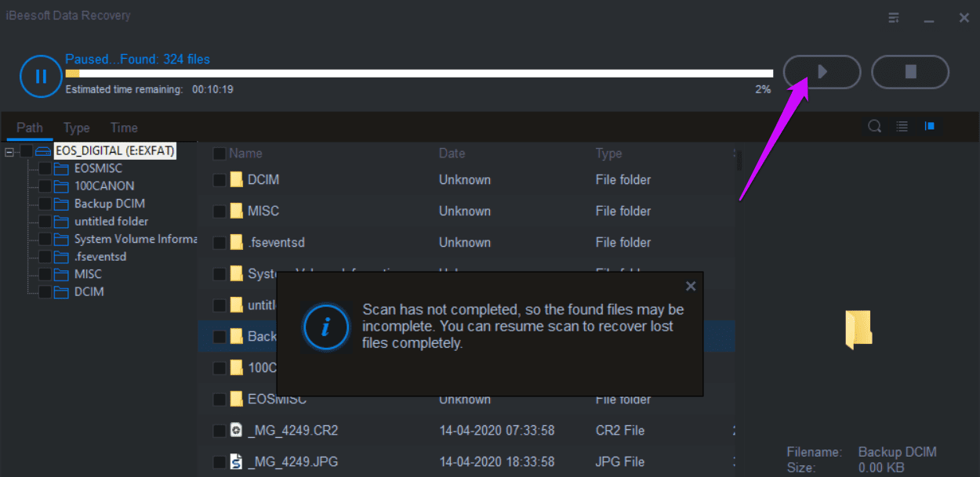
Task: Click _MG_4249.JPG file icon
Action: click(x=236, y=461)
